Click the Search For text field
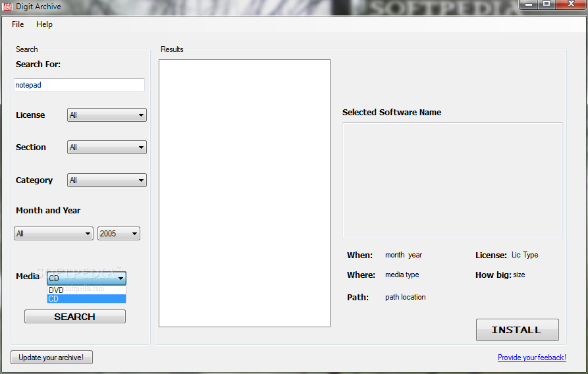This screenshot has width=588, height=374. pyautogui.click(x=79, y=85)
